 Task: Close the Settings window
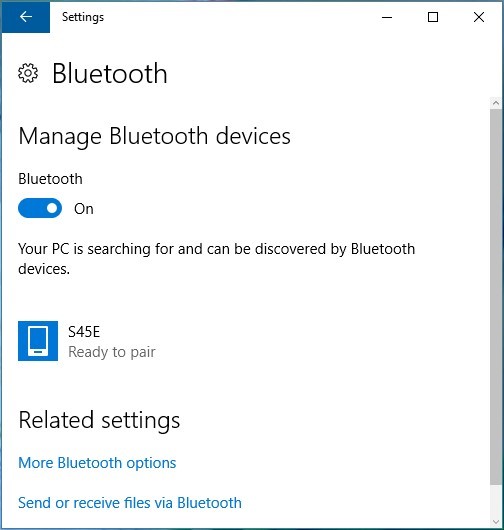tap(479, 17)
